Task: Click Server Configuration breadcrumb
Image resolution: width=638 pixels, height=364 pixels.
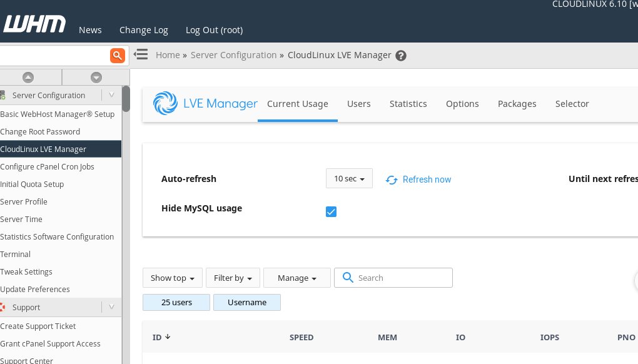Action: pyautogui.click(x=233, y=55)
